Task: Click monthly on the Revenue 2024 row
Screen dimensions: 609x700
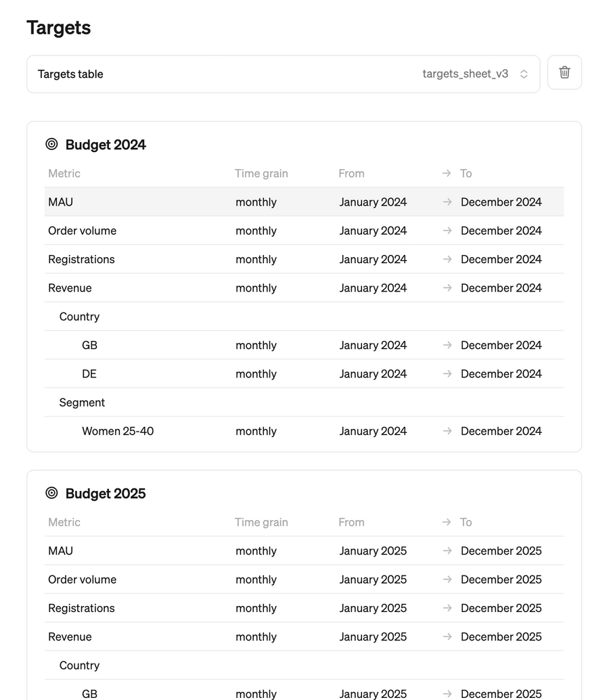Action: [x=256, y=287]
